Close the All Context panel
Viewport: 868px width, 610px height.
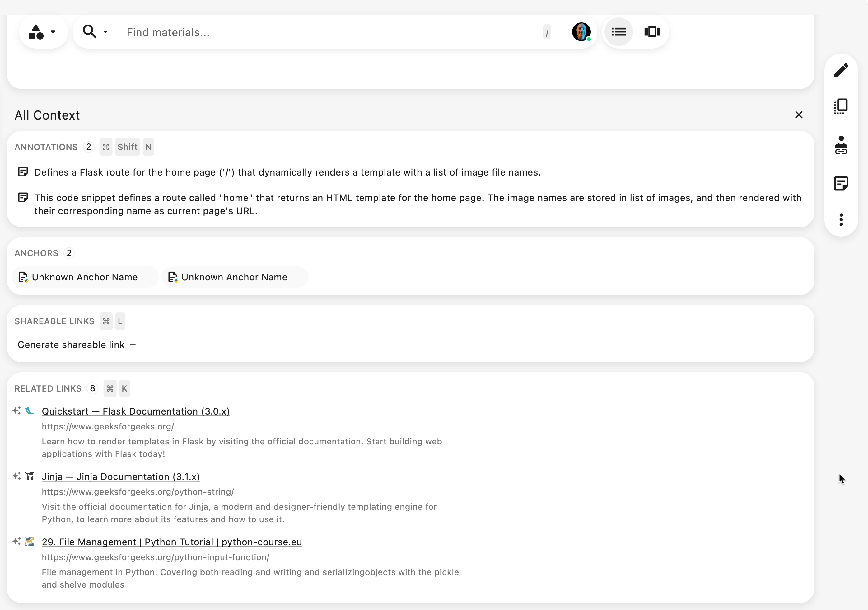click(x=799, y=115)
